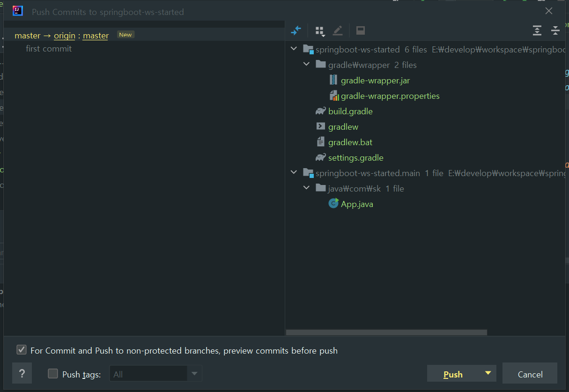This screenshot has height=392, width=569.
Task: Collapse the java\com\sk folder
Action: pyautogui.click(x=307, y=188)
